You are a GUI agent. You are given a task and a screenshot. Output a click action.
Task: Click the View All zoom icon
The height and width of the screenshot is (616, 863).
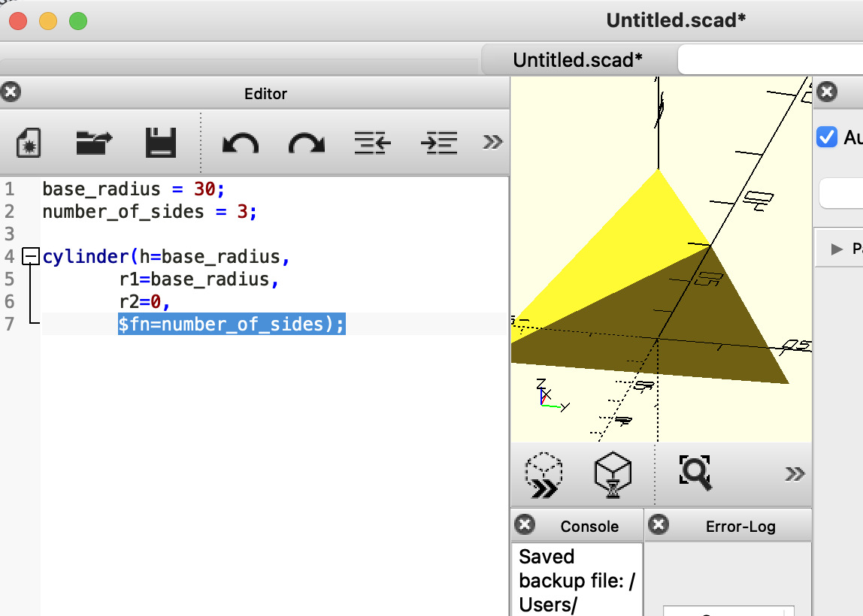click(x=695, y=473)
